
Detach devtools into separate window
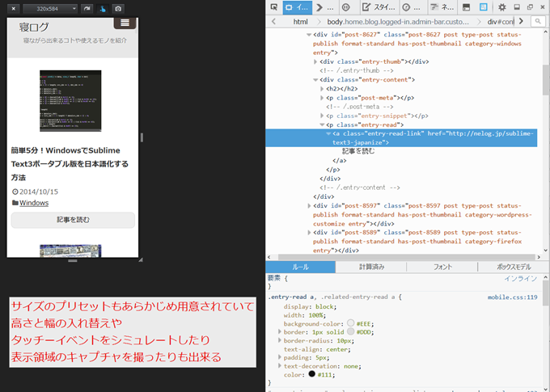(530, 7)
